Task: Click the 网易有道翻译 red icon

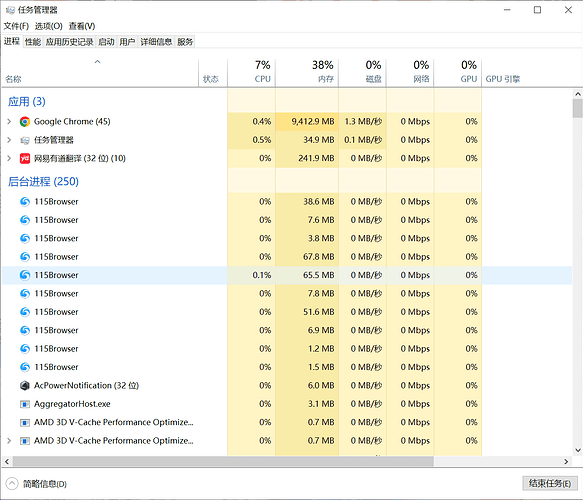Action: click(25, 158)
